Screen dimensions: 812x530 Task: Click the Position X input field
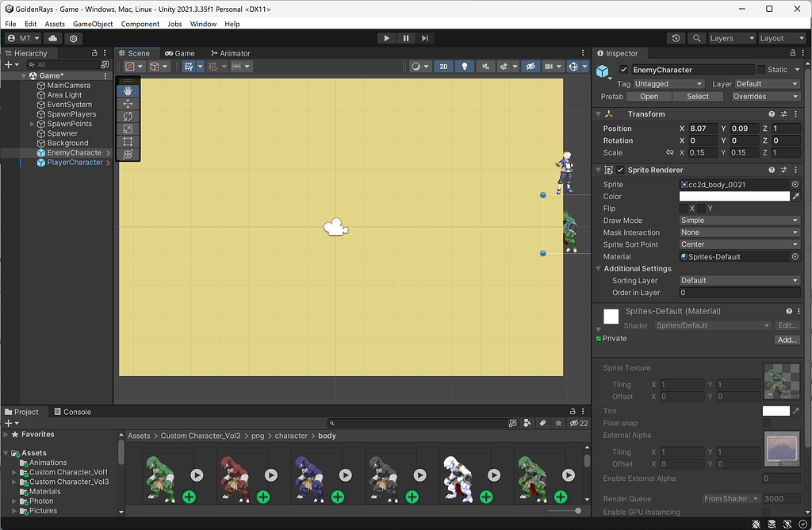point(703,129)
